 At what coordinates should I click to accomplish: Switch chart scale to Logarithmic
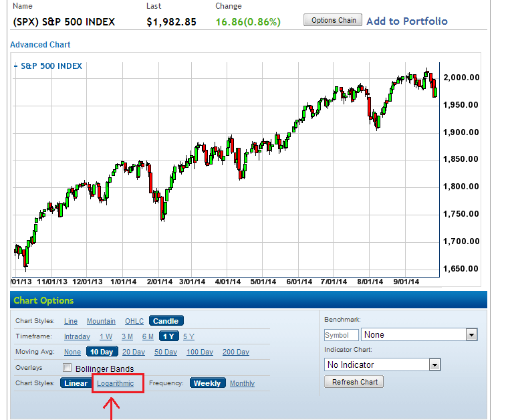pos(115,383)
